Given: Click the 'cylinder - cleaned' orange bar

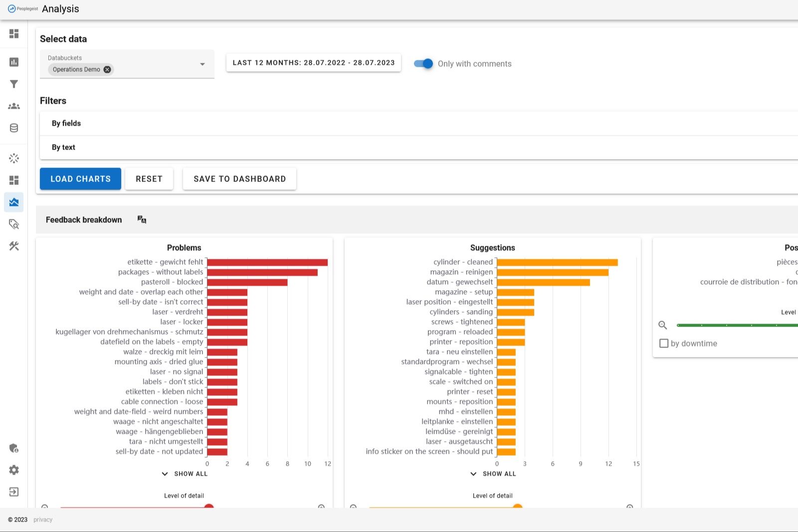Looking at the screenshot, I should pyautogui.click(x=557, y=262).
